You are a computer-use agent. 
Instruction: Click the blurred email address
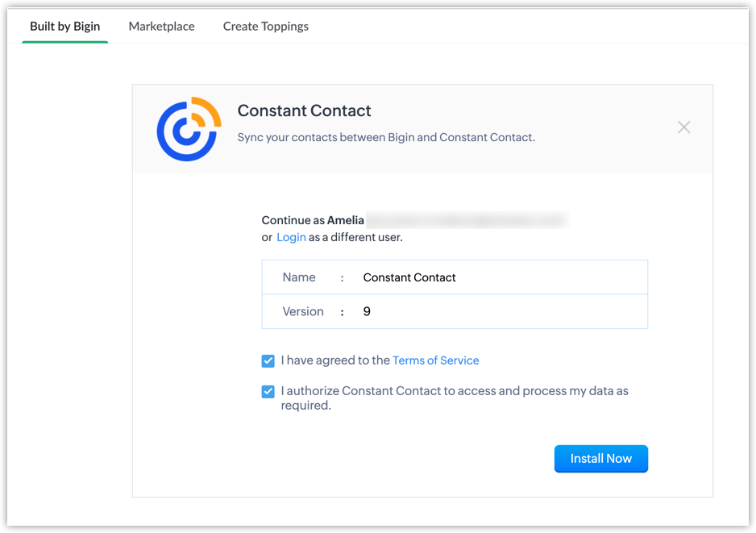[467, 220]
